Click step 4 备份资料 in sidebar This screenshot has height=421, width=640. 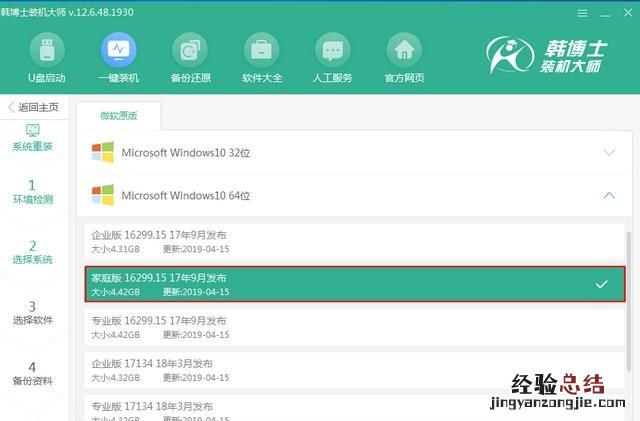[33, 374]
